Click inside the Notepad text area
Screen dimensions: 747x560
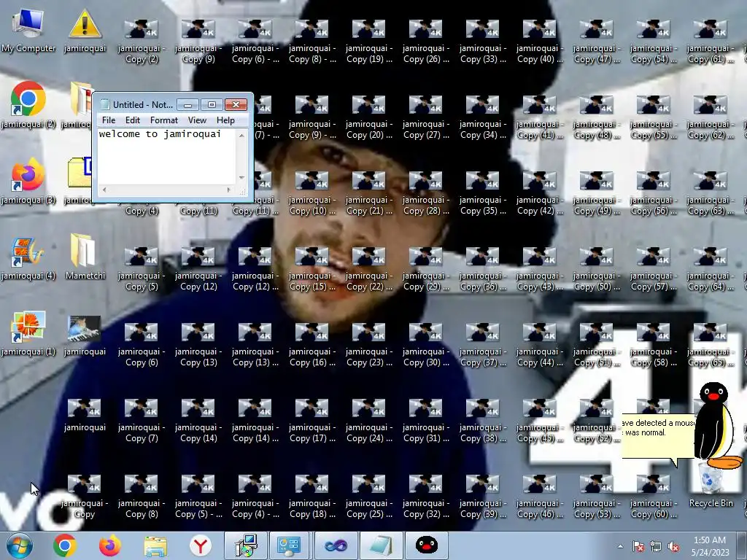tap(167, 156)
